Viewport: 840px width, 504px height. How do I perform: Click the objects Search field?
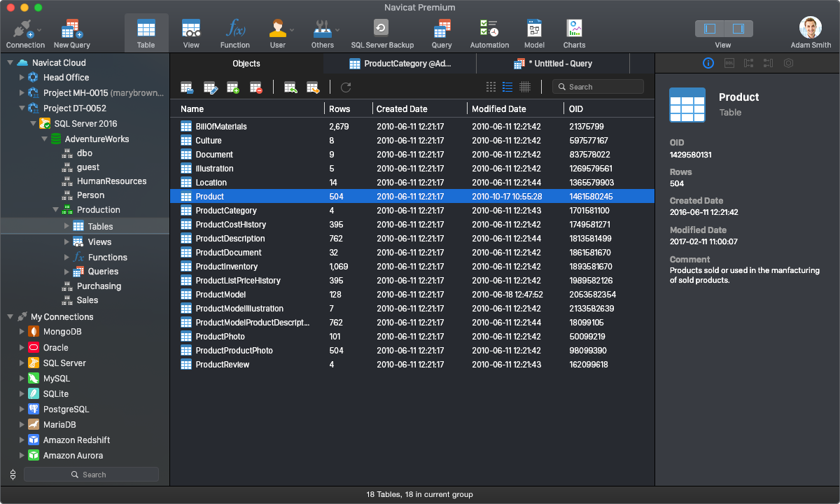598,87
